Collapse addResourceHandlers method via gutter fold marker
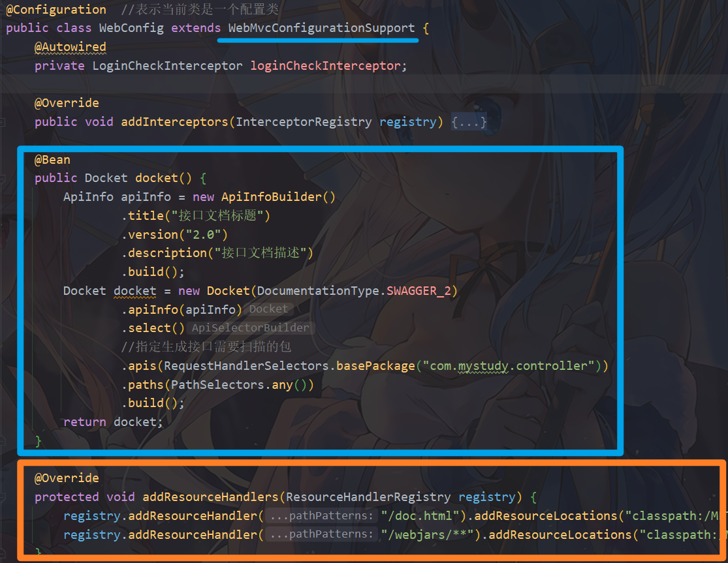 [x=3, y=497]
